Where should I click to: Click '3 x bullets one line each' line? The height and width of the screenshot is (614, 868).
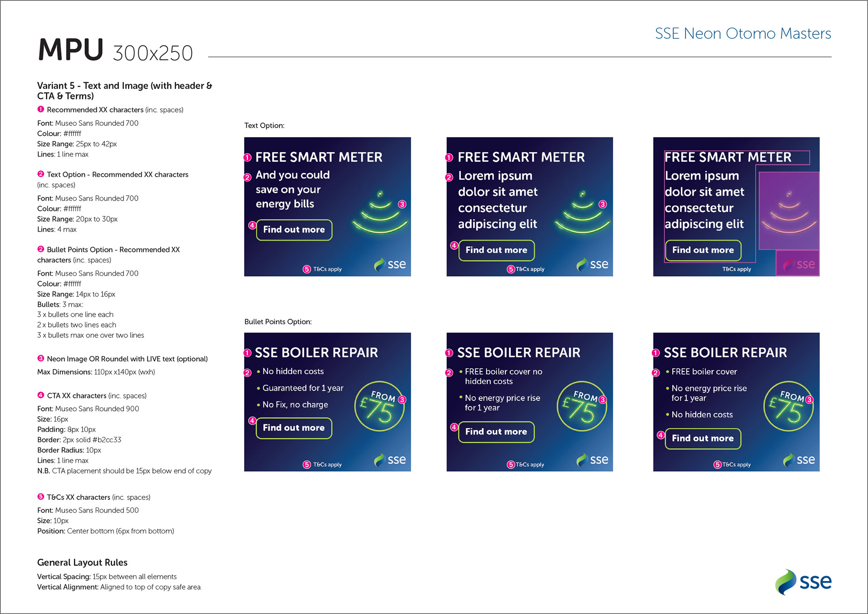[x=75, y=314]
